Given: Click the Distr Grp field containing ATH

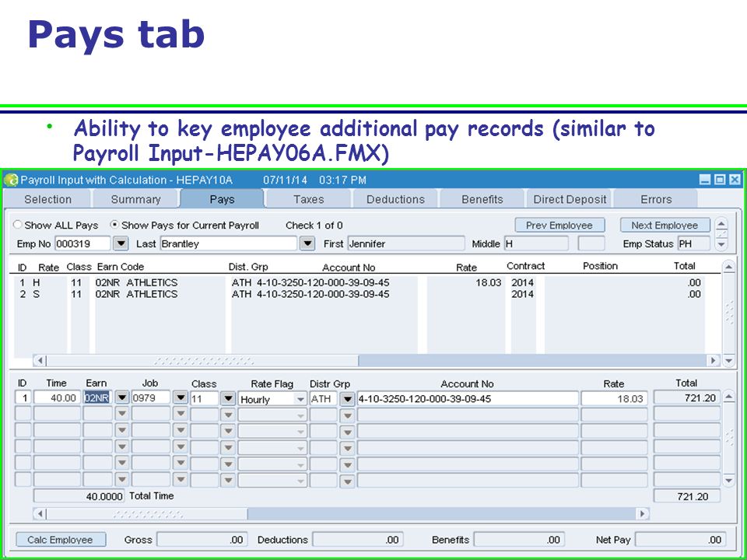Looking at the screenshot, I should 324,398.
